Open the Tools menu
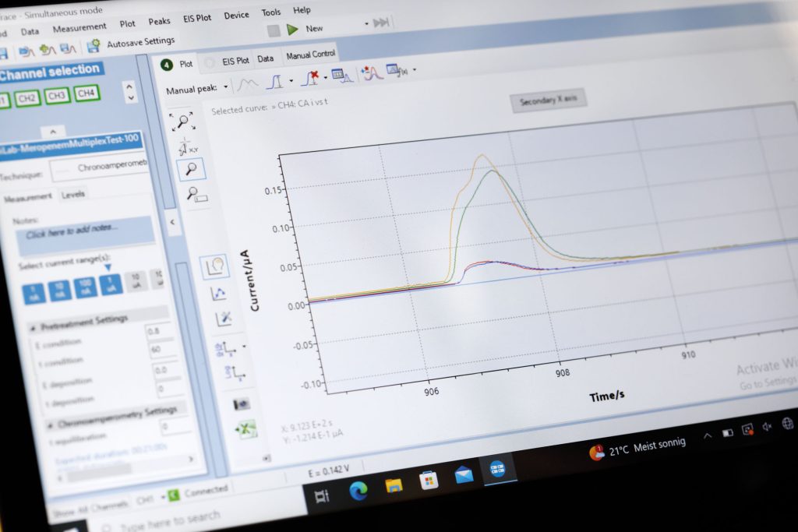This screenshot has height=532, width=798. tap(270, 12)
